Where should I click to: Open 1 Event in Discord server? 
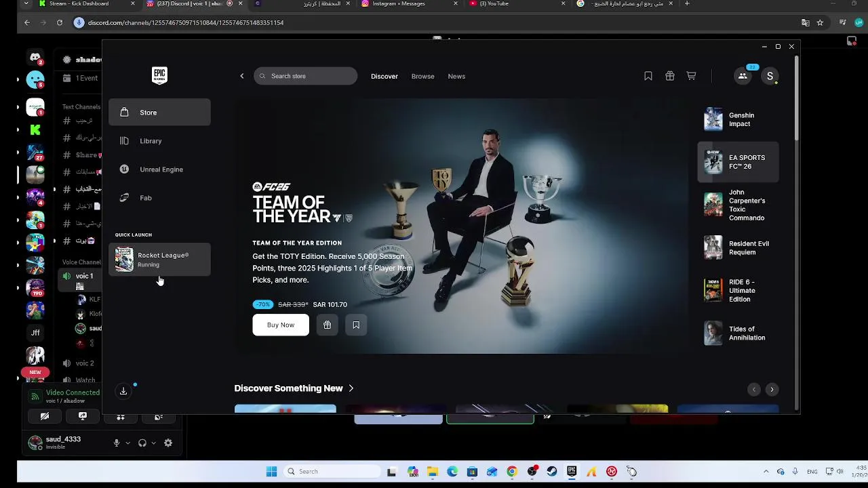[81, 78]
